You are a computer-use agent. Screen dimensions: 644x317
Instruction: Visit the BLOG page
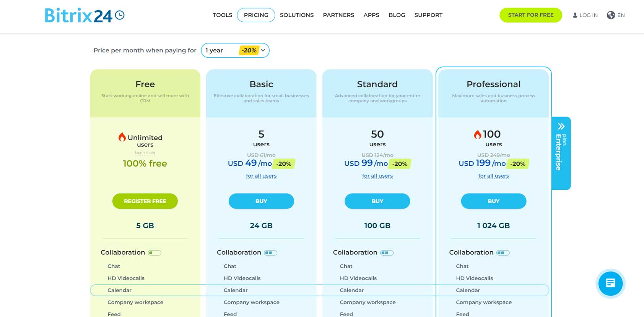(397, 15)
